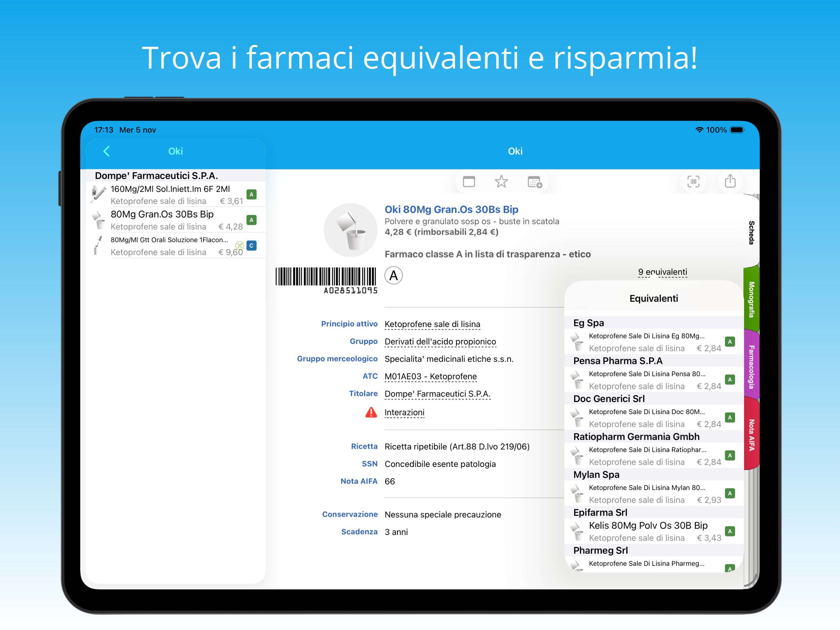Open the Interazioni link
The height and width of the screenshot is (630, 840).
click(404, 412)
